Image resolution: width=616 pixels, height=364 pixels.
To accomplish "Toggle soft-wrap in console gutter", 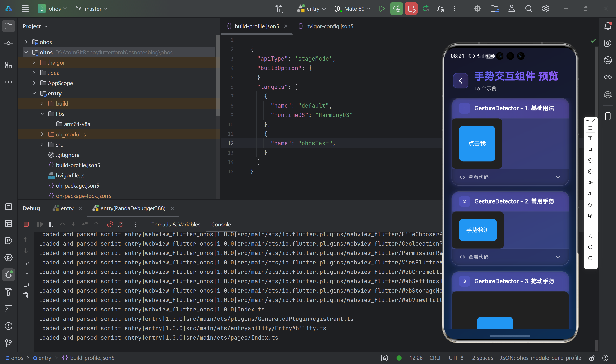I will [x=26, y=262].
